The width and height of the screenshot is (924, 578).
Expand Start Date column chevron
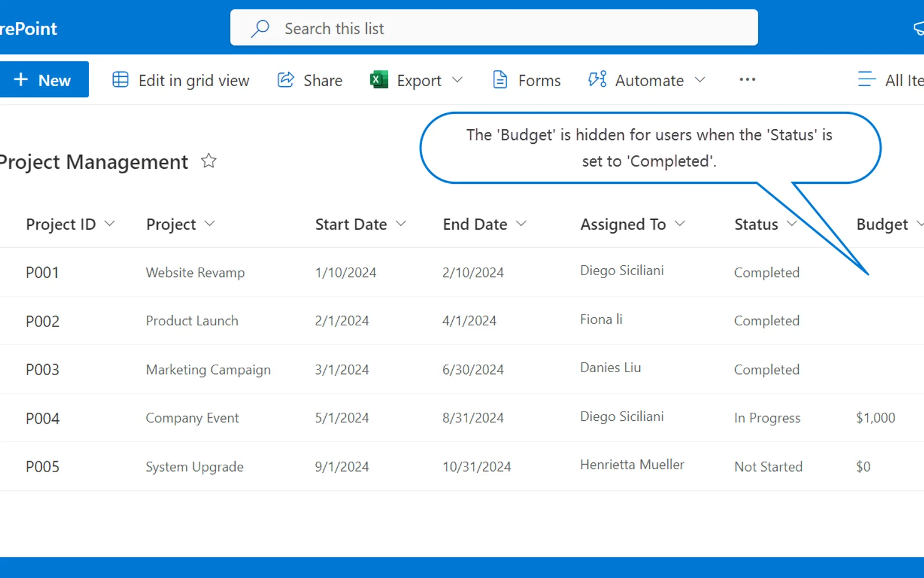pyautogui.click(x=401, y=224)
